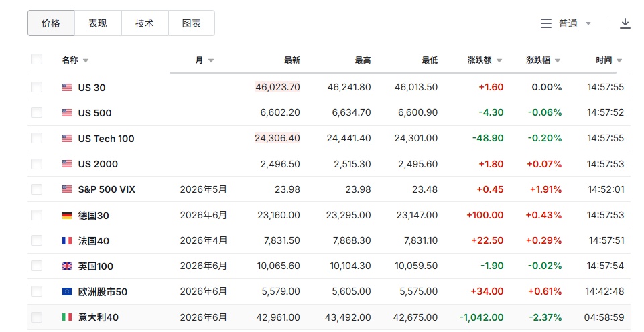Click the 时间 column header
This screenshot has width=644, height=332.
pos(604,60)
